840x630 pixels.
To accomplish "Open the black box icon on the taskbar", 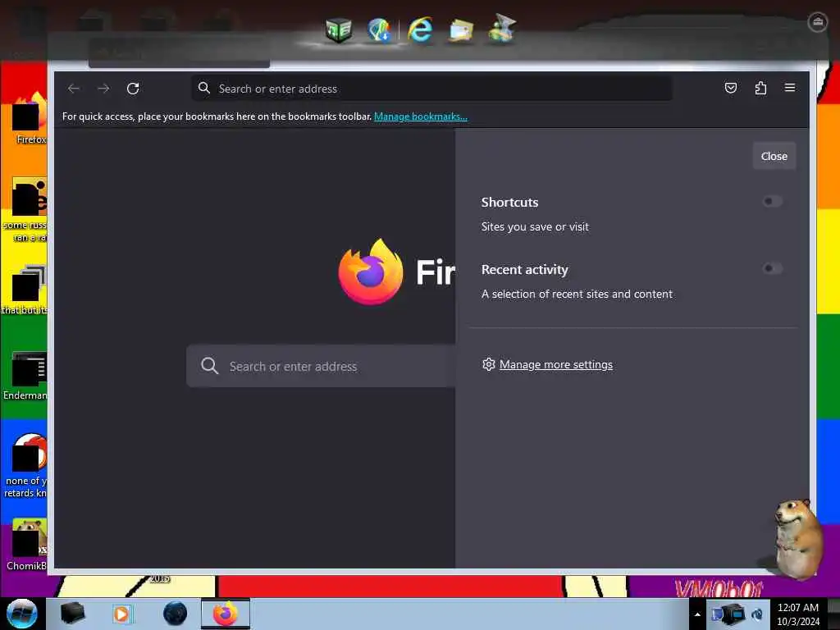I will (72, 613).
